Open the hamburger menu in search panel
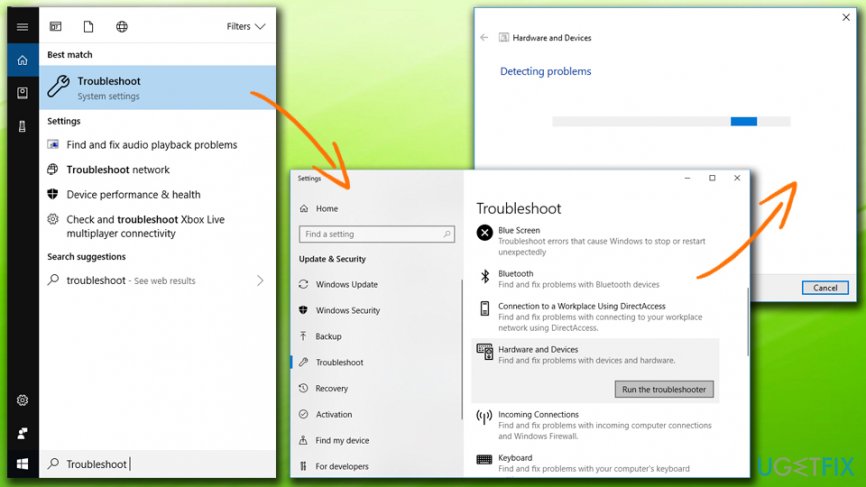866x487 pixels. pyautogui.click(x=23, y=27)
